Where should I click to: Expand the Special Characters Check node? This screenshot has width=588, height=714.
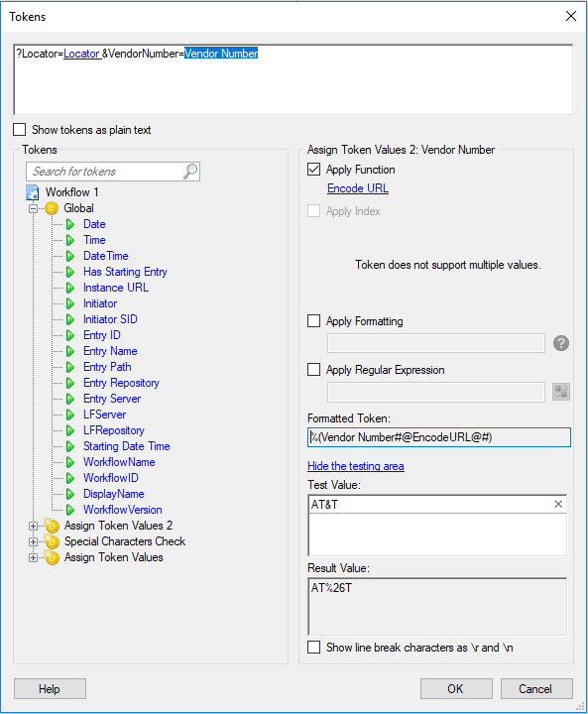33,541
